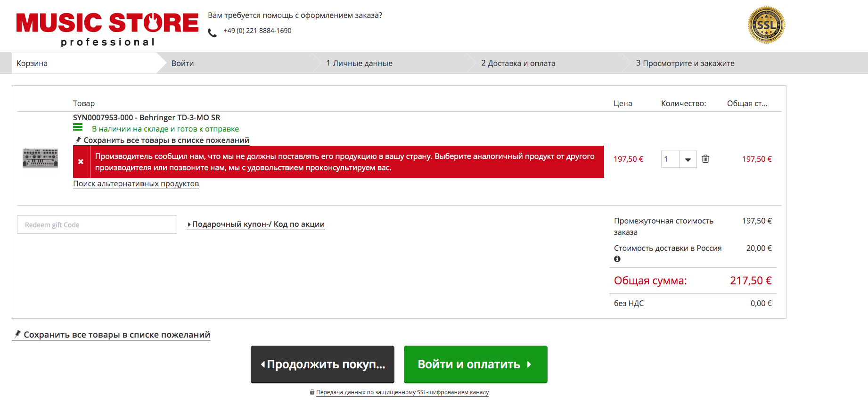Click the Продолжить покупки button

(x=322, y=364)
